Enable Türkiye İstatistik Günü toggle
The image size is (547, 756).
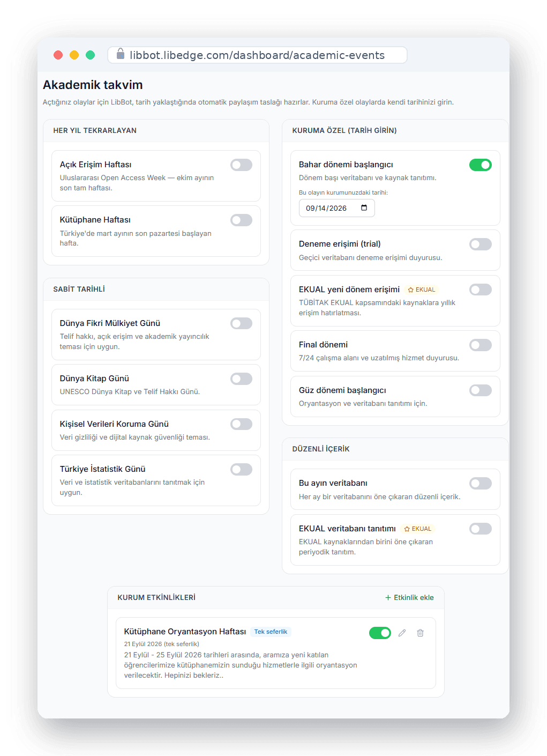241,470
